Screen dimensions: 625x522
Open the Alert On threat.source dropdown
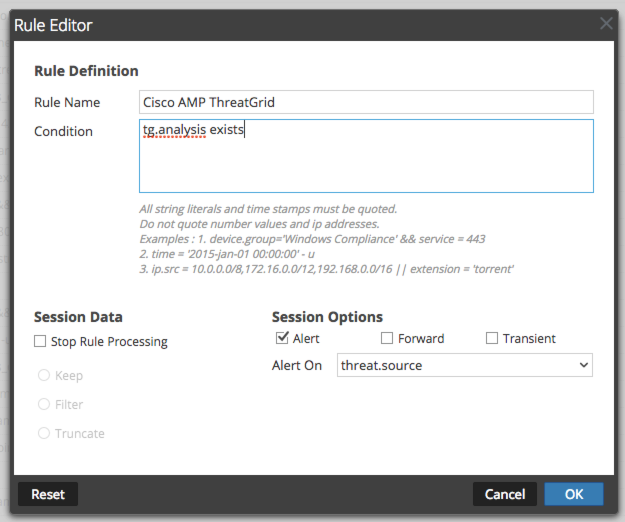(465, 366)
